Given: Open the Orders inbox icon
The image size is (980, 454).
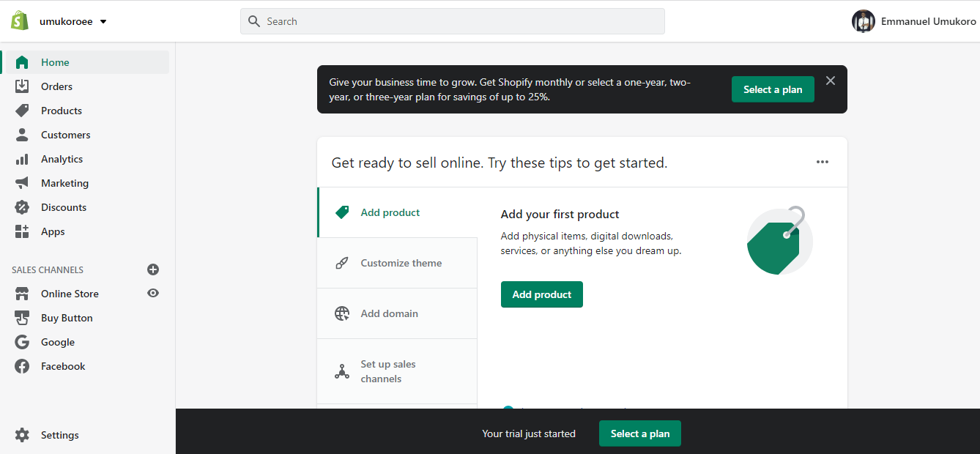Looking at the screenshot, I should coord(22,86).
